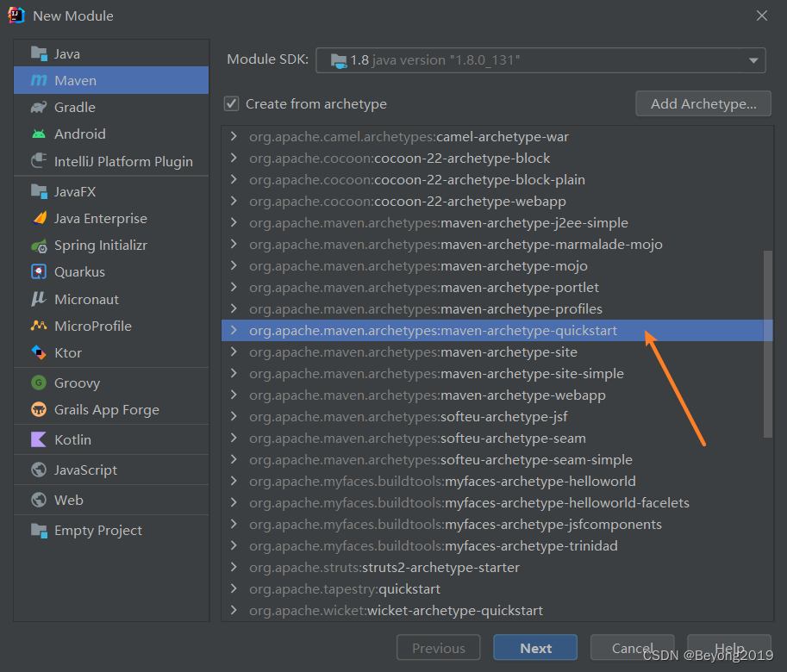Click the Help button
This screenshot has height=672, width=787.
728,648
